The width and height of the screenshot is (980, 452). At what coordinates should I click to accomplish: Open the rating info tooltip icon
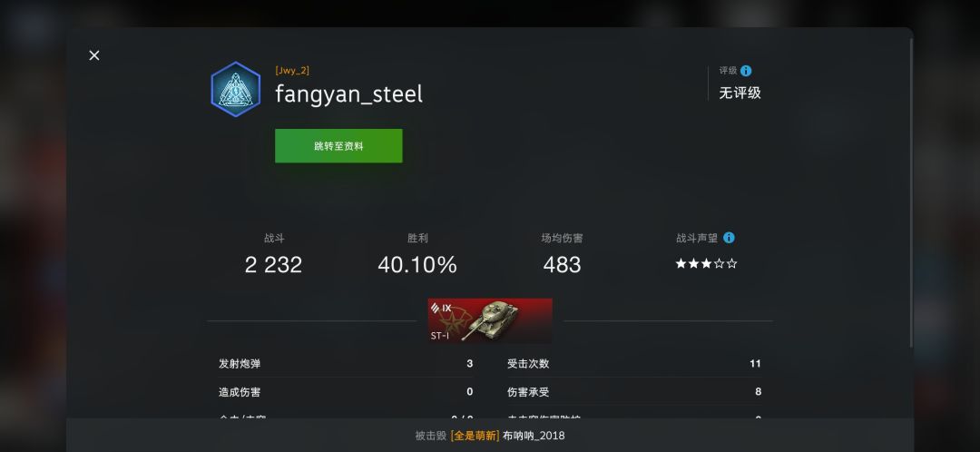[746, 71]
